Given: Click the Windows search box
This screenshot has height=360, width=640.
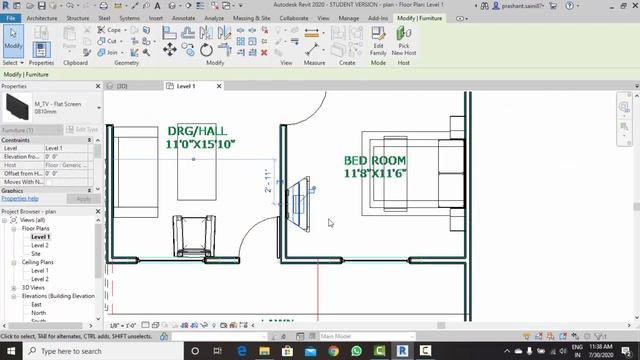Looking at the screenshot, I should (103, 351).
